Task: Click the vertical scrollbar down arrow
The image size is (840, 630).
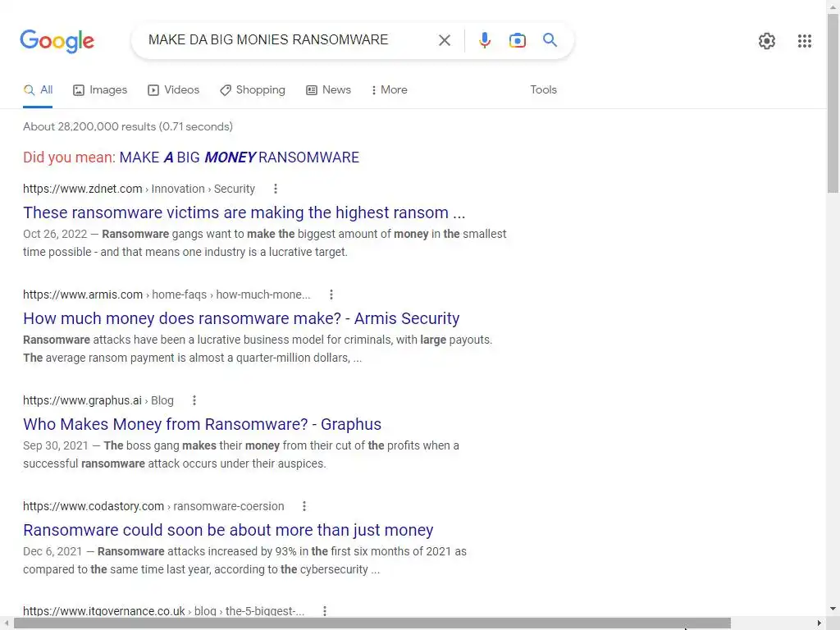Action: (x=833, y=609)
